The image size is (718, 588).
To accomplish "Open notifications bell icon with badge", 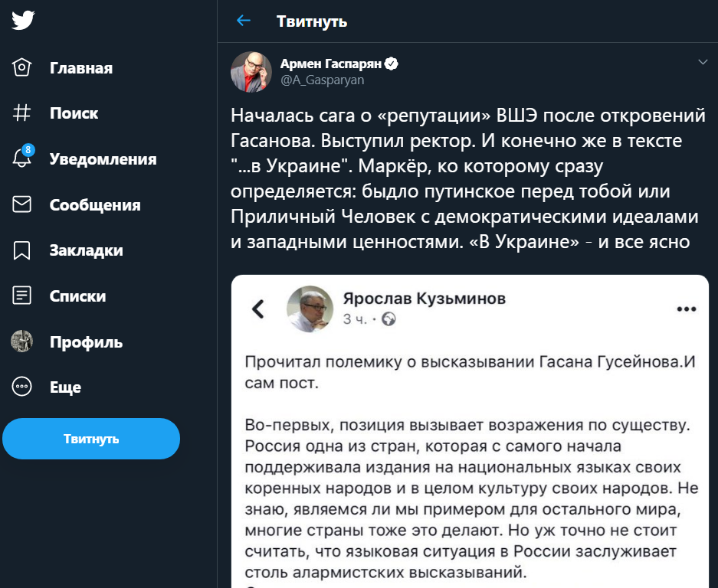I will click(22, 158).
